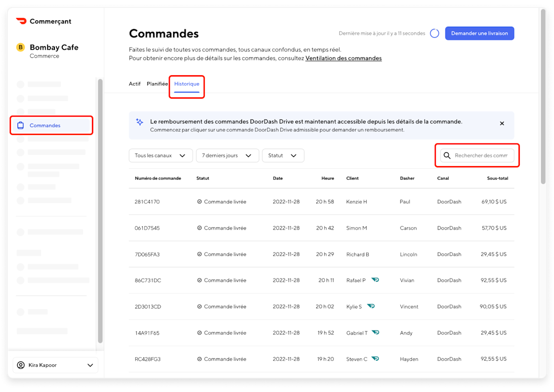Click the Heure column header
Viewport: 554px width, 392px height.
[328, 178]
